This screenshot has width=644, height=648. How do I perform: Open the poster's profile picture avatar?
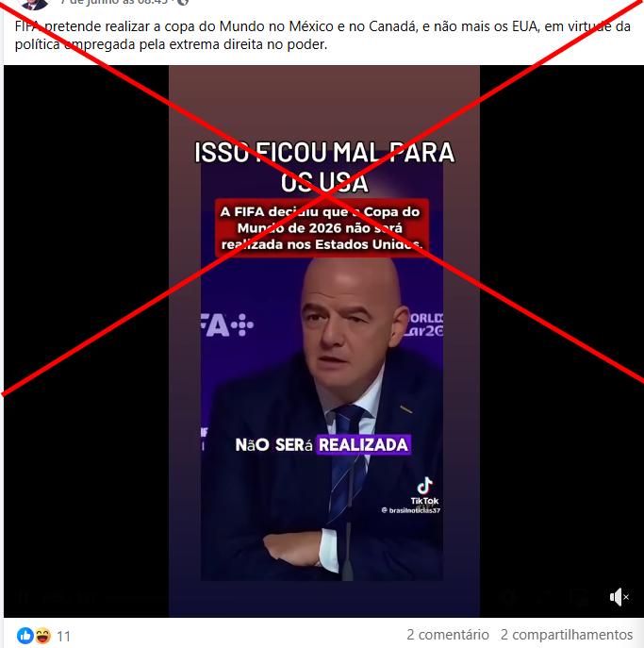[35, 4]
